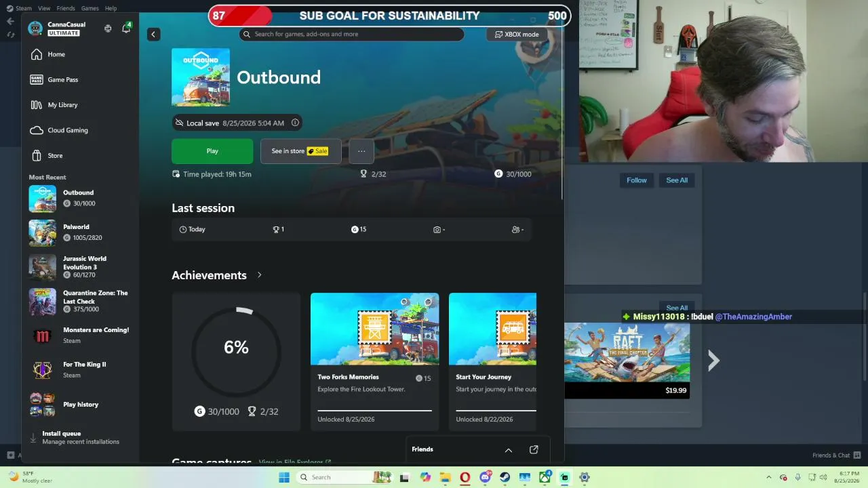The image size is (868, 488).
Task: Open the Windows Start menu
Action: pos(284,477)
